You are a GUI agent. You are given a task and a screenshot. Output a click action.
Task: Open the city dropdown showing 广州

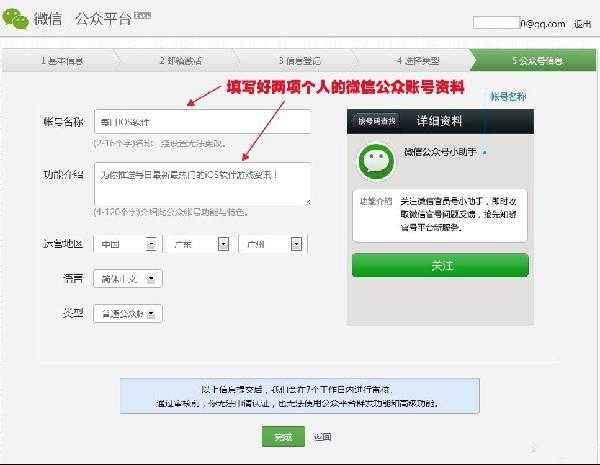272,243
